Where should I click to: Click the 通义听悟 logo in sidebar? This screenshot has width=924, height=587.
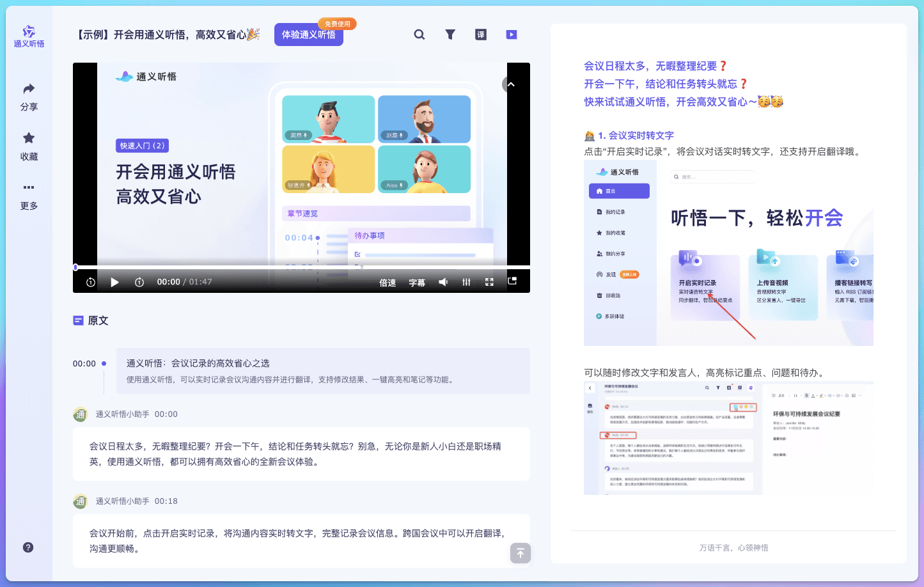click(29, 36)
